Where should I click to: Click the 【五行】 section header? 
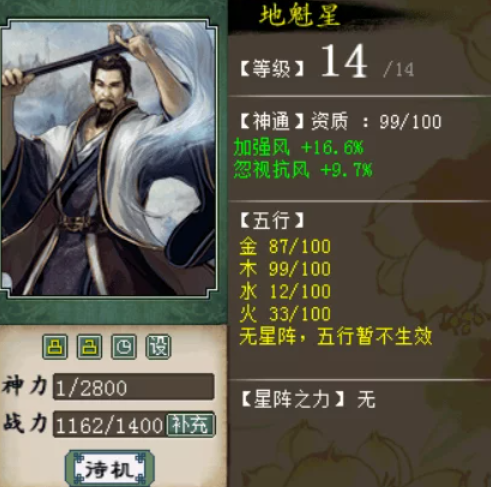coord(272,220)
